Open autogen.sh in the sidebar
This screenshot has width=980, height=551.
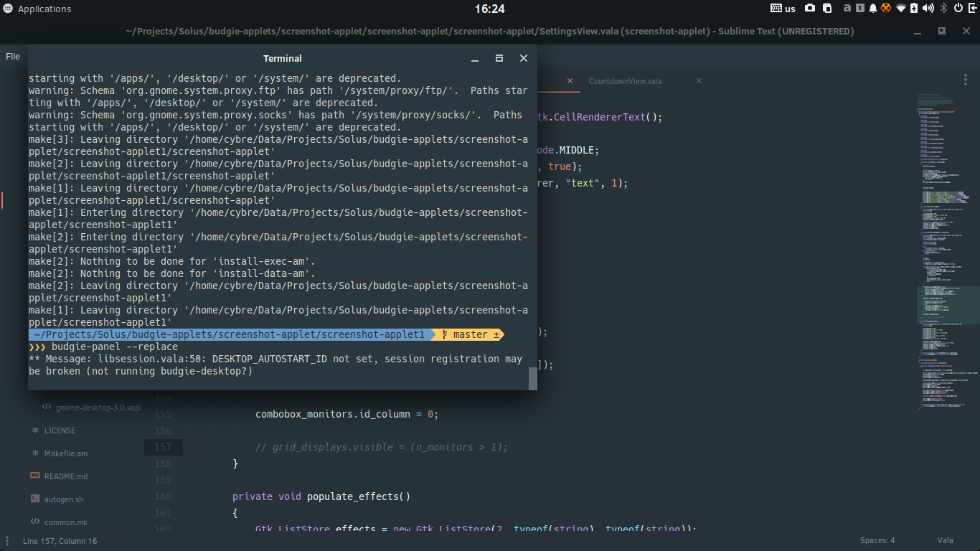tap(64, 499)
